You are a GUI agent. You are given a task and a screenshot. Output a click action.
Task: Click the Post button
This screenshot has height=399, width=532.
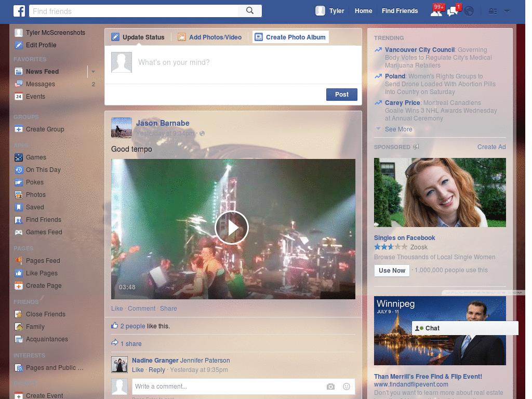(342, 95)
